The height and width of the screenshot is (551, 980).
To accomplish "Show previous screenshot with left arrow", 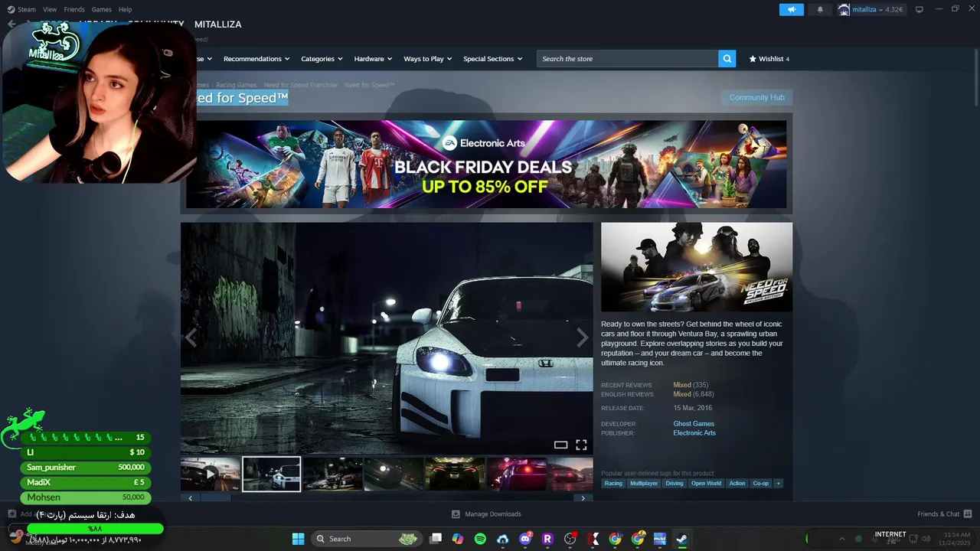I will [191, 337].
